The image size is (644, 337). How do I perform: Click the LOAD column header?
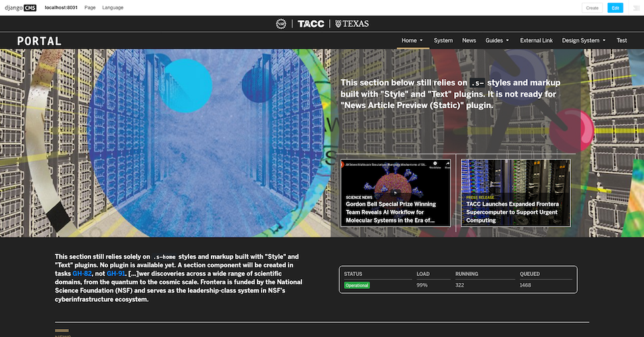click(x=423, y=274)
